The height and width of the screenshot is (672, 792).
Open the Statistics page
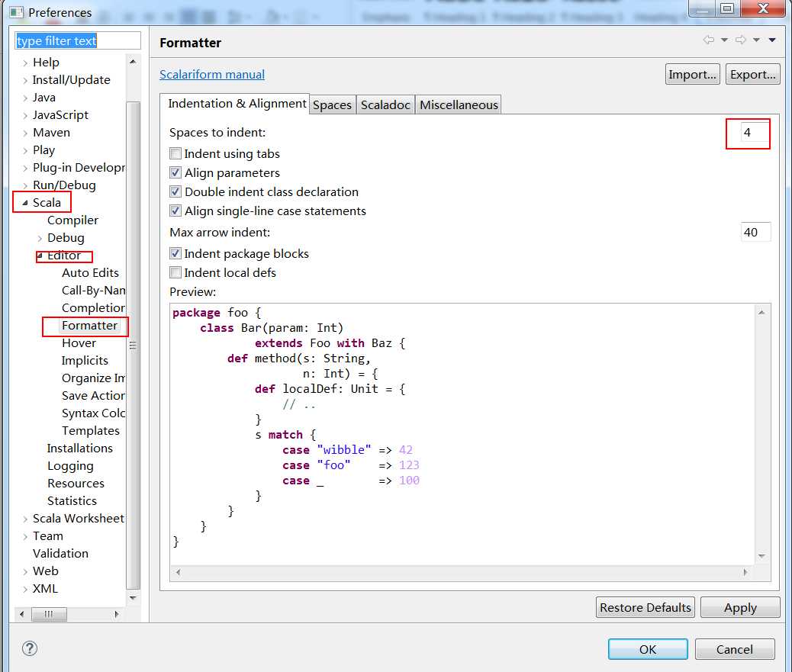click(x=72, y=501)
